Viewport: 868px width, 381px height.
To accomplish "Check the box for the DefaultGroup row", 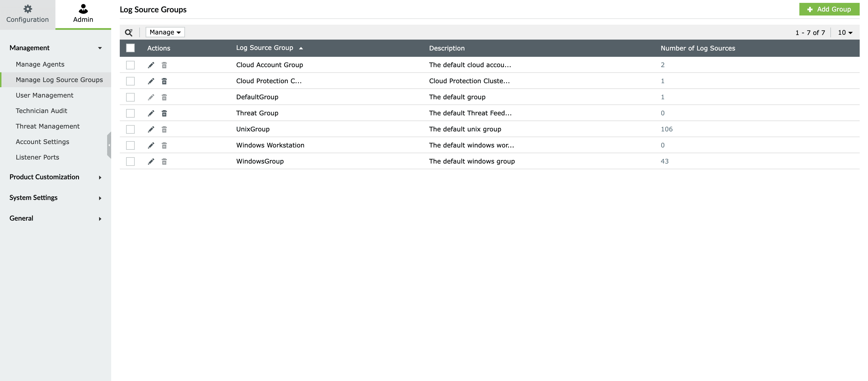I will point(130,97).
